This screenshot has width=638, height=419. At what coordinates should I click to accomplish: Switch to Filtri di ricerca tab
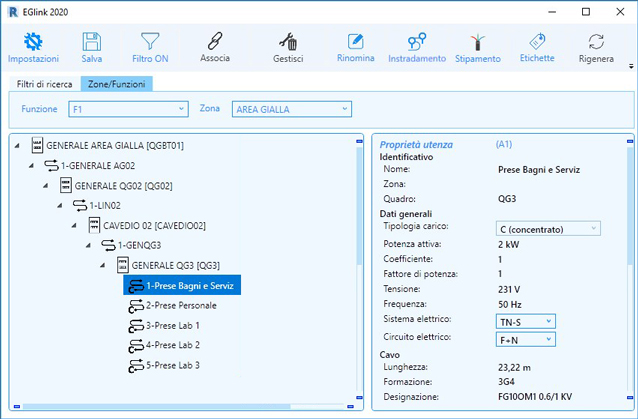(x=44, y=84)
